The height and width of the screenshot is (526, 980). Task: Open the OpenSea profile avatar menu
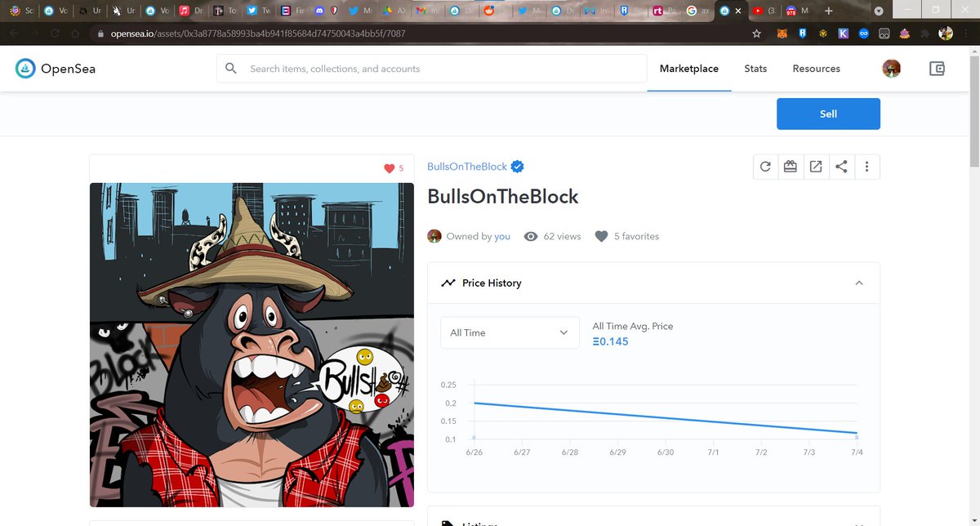click(x=892, y=69)
